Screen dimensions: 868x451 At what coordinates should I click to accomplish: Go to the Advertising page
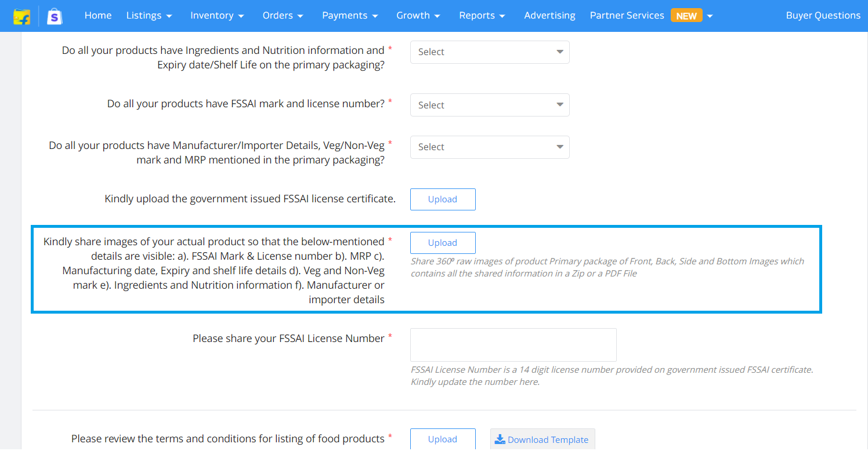549,16
